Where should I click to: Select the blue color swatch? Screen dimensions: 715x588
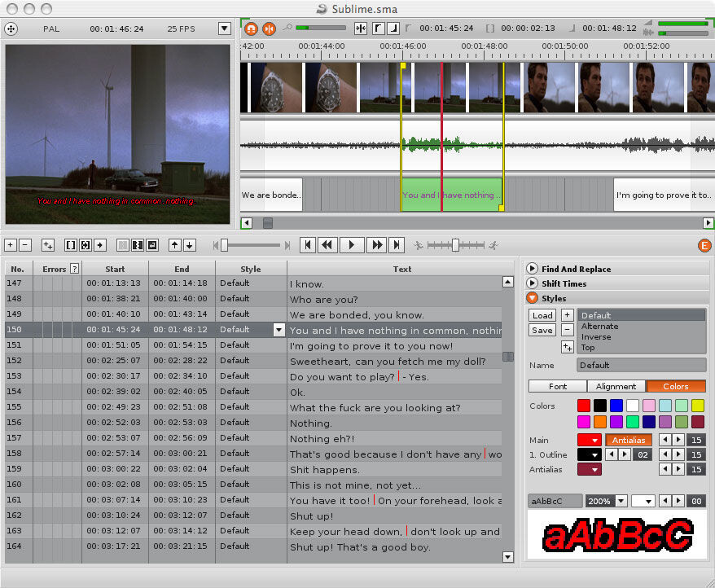point(616,405)
